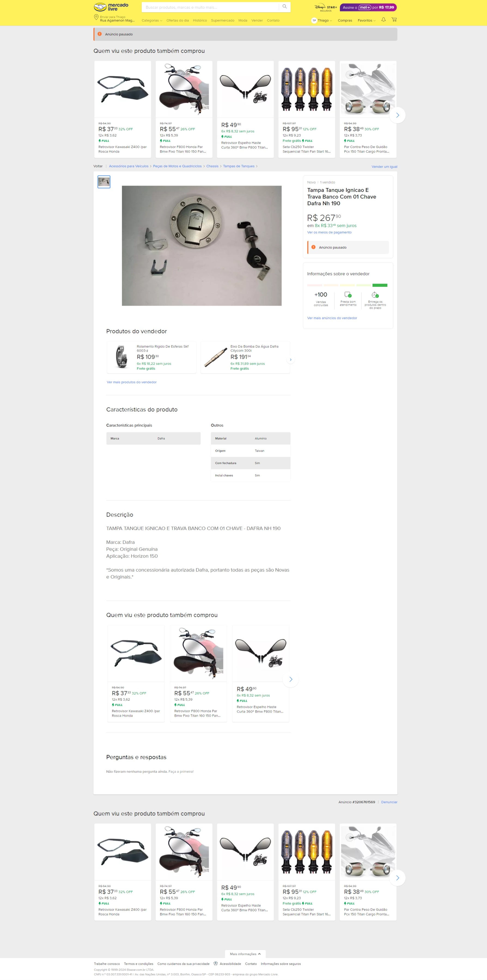The image size is (487, 980).
Task: Click Ver mais anúncios do vendedor
Action: click(332, 318)
